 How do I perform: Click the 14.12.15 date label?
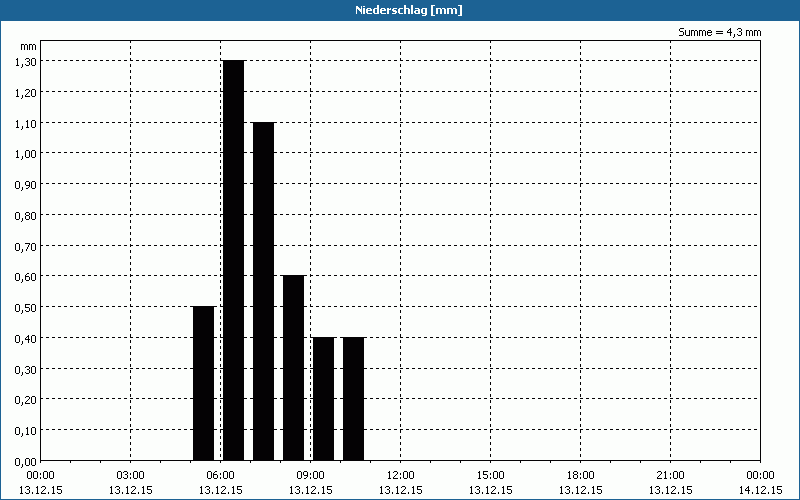click(x=761, y=490)
